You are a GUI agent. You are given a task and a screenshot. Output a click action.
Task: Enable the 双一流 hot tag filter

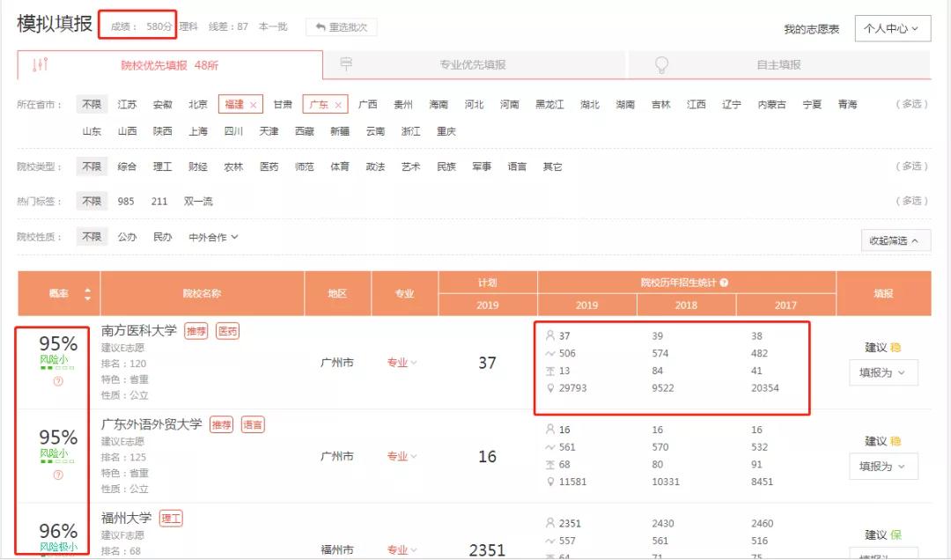click(x=198, y=202)
